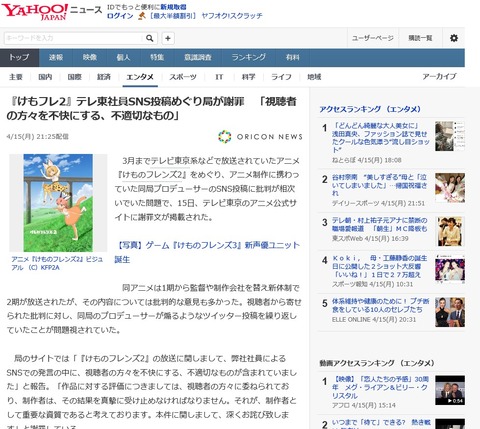Select the トップ tab
Image resolution: width=480 pixels, height=429 pixels.
(x=19, y=58)
